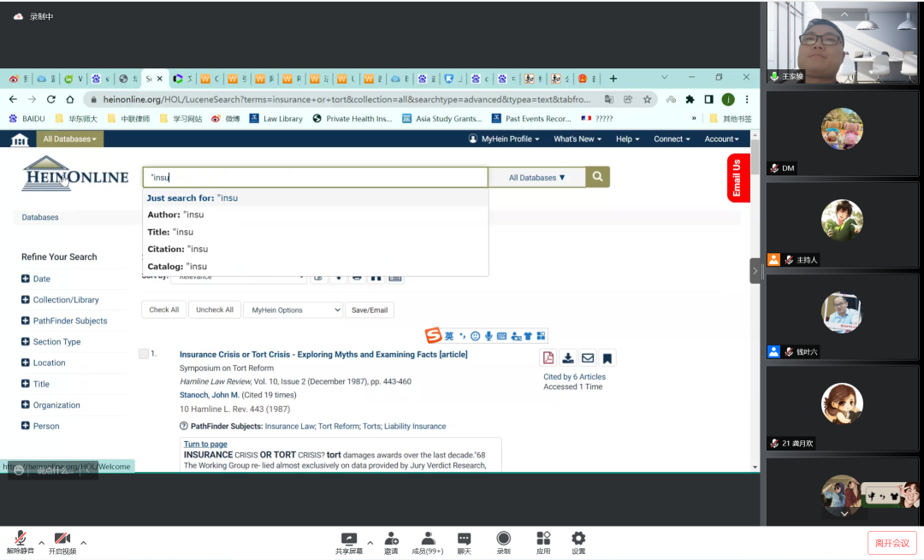Click the PathFinder Subjects help question icon
Image resolution: width=924 pixels, height=560 pixels.
184,426
